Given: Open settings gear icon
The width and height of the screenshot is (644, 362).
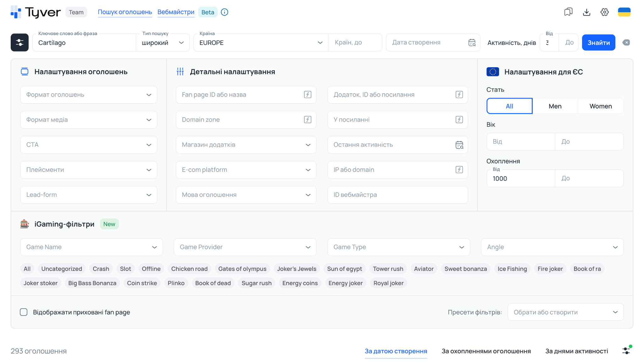Looking at the screenshot, I should (604, 12).
